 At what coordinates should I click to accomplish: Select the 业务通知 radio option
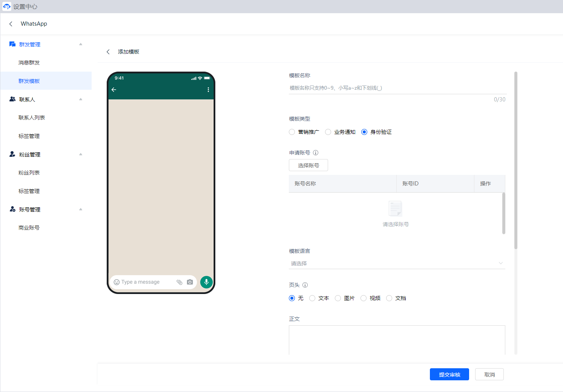click(328, 132)
